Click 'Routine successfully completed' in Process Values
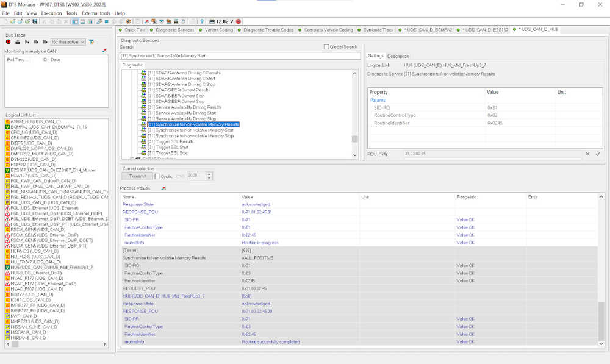 (271, 342)
